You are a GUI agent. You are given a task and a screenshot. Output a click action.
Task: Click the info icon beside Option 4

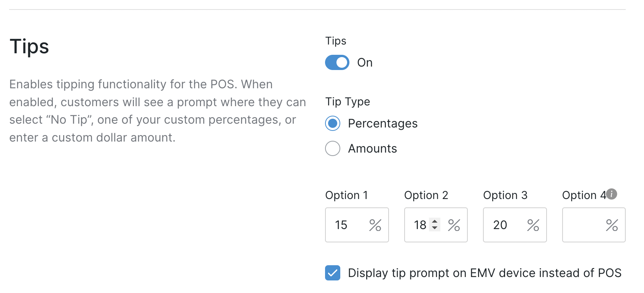click(612, 193)
